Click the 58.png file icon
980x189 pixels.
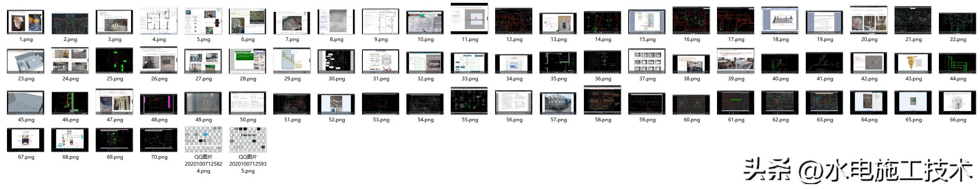tap(602, 101)
